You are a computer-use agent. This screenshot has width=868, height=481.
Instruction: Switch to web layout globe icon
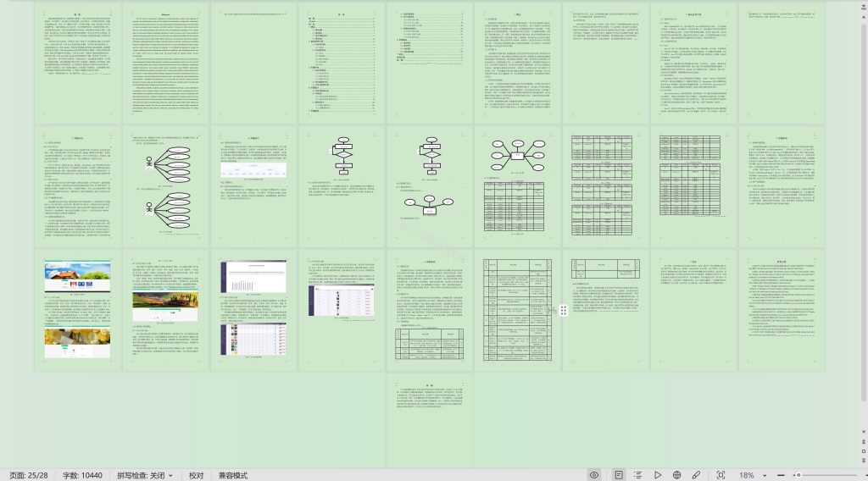pos(676,475)
